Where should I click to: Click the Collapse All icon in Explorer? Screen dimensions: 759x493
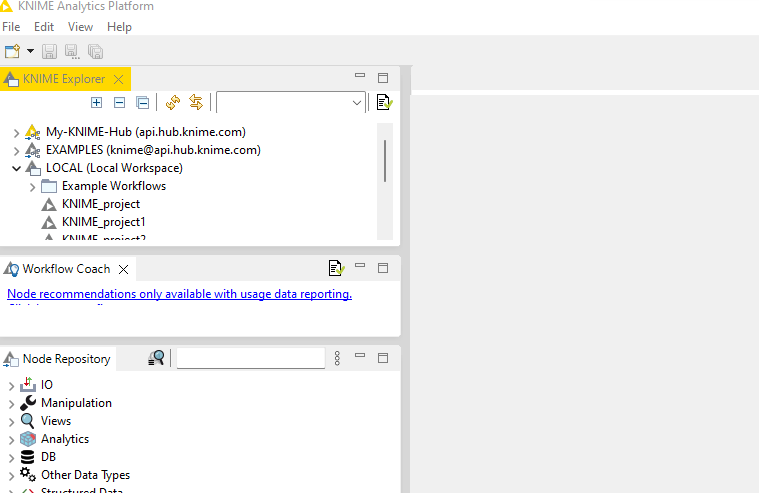pyautogui.click(x=142, y=103)
